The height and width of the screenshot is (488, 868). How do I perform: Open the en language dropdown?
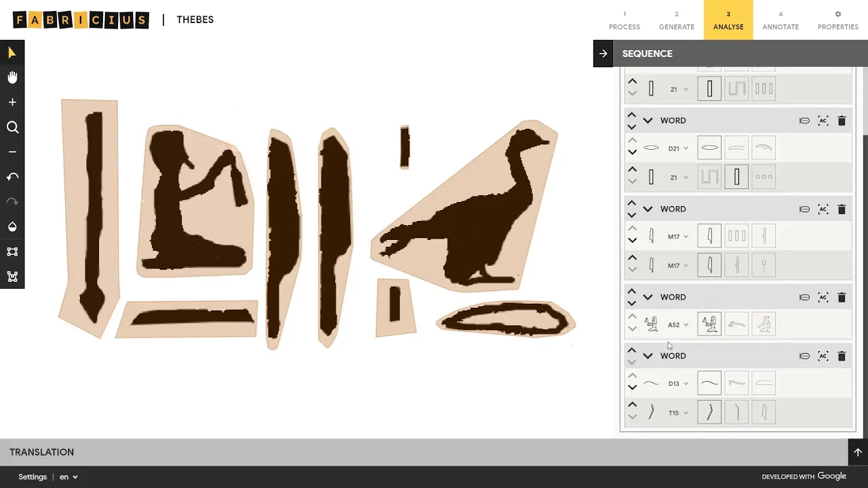pyautogui.click(x=68, y=477)
